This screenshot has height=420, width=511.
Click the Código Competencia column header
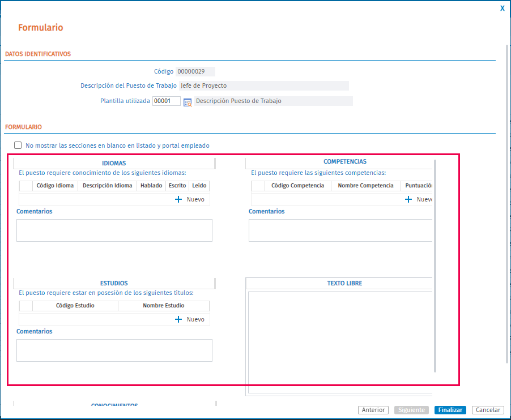(297, 186)
